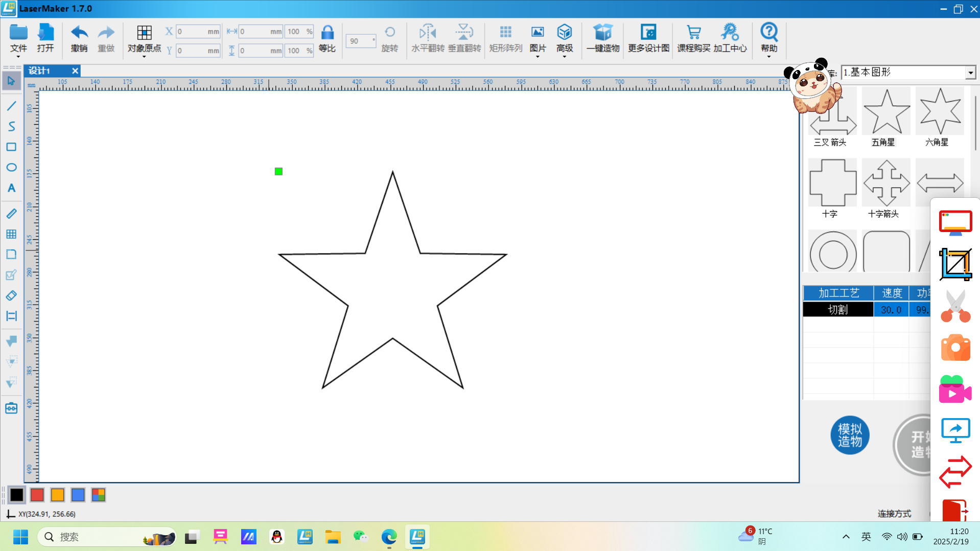The width and height of the screenshot is (980, 551).
Task: Select the text tool
Action: [11, 188]
